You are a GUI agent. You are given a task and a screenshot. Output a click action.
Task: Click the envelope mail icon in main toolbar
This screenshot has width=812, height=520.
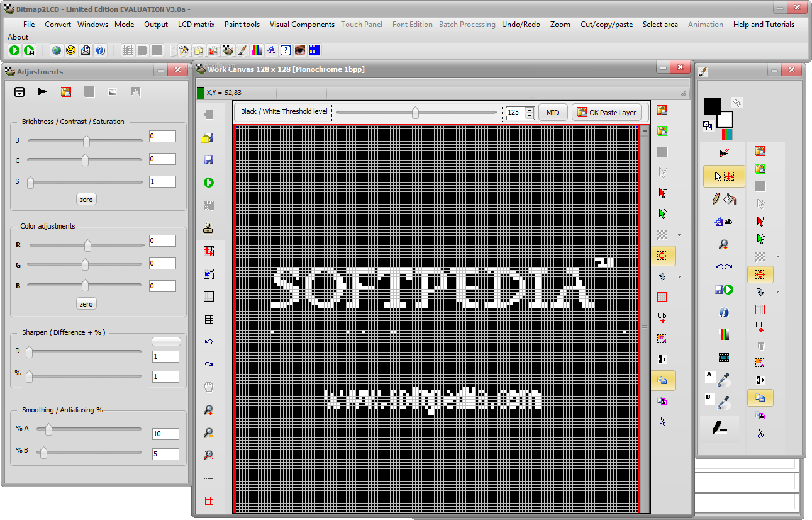(x=86, y=50)
